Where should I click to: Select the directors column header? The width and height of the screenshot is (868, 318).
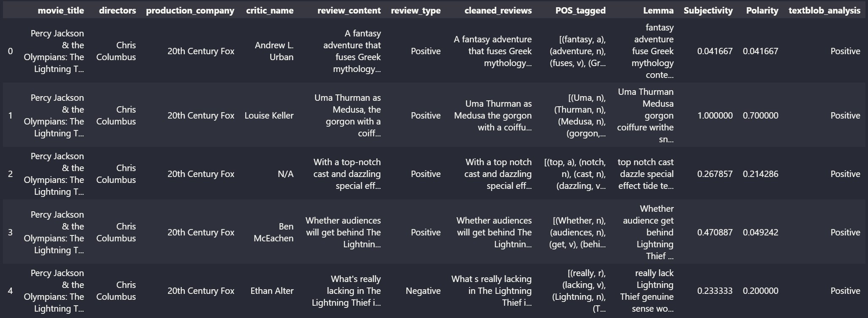coord(118,11)
